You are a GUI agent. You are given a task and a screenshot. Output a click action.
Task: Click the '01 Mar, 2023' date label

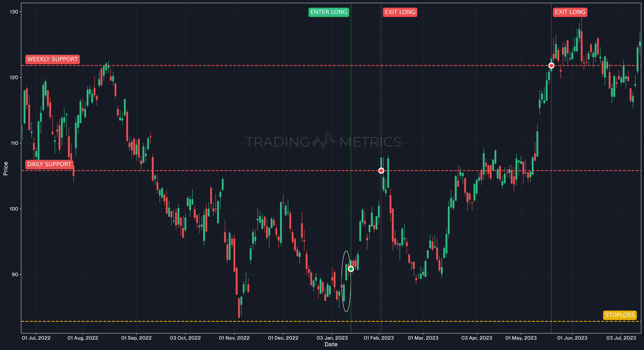point(423,338)
